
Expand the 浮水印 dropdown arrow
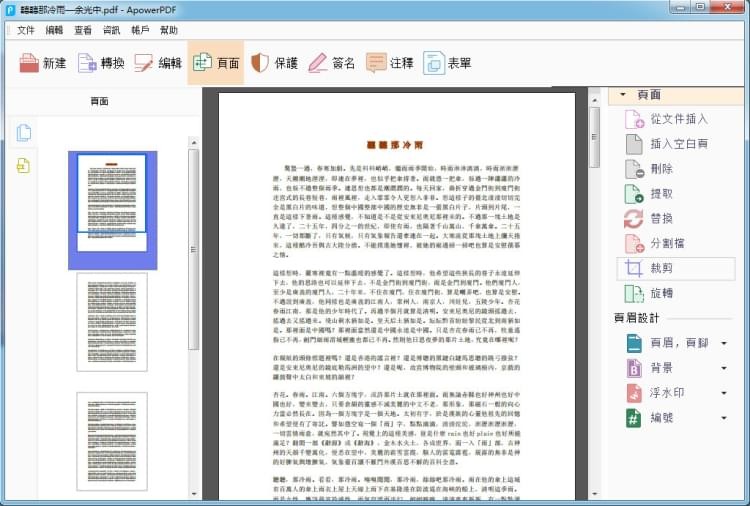point(724,393)
